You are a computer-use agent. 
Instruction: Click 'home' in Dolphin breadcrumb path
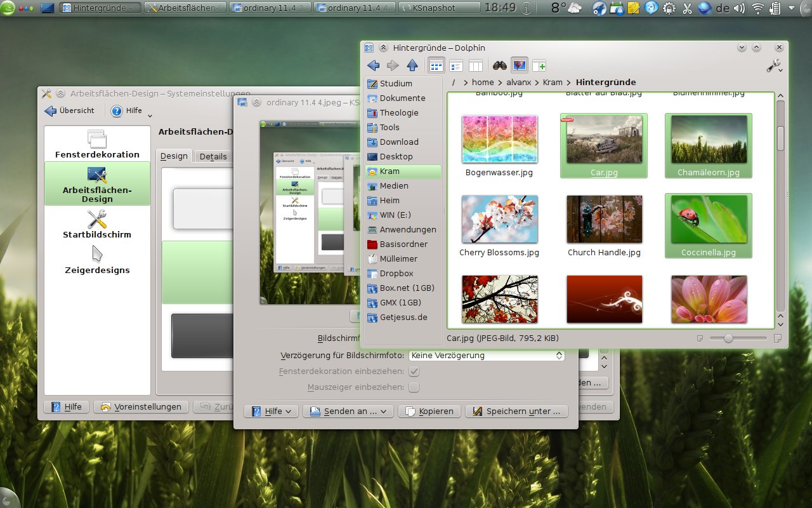pos(483,82)
